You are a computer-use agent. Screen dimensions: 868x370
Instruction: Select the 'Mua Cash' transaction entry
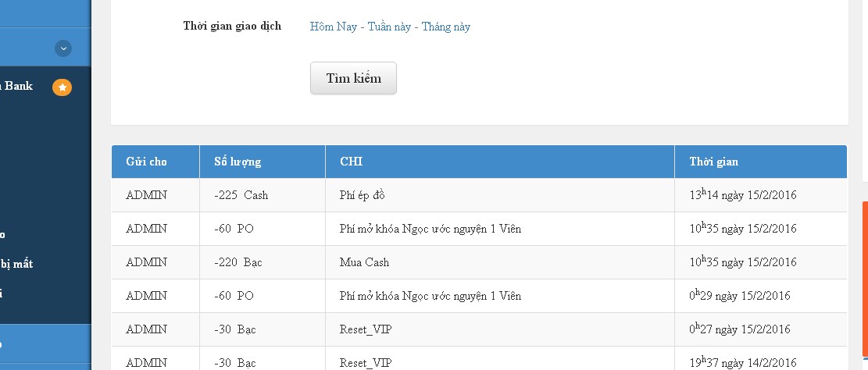tap(364, 262)
